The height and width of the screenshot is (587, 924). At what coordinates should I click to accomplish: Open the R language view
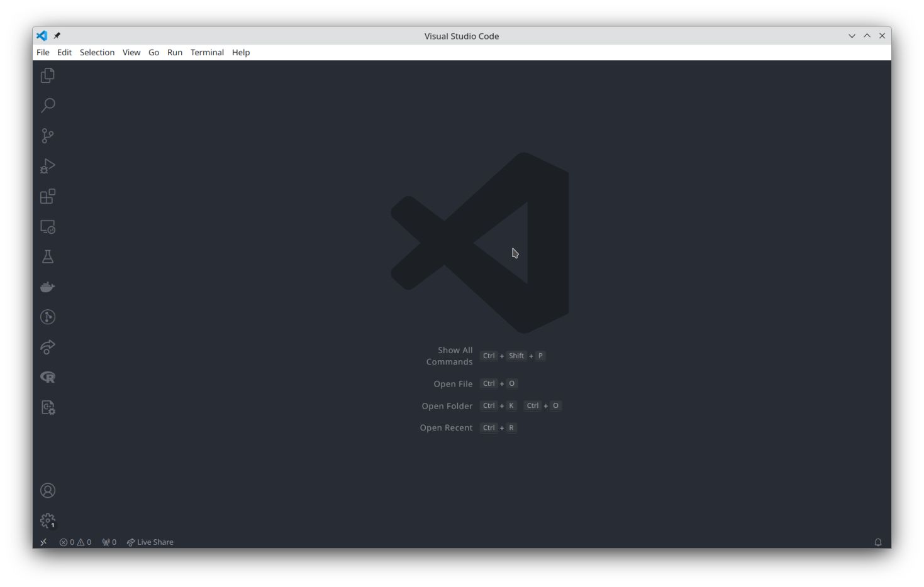[48, 377]
